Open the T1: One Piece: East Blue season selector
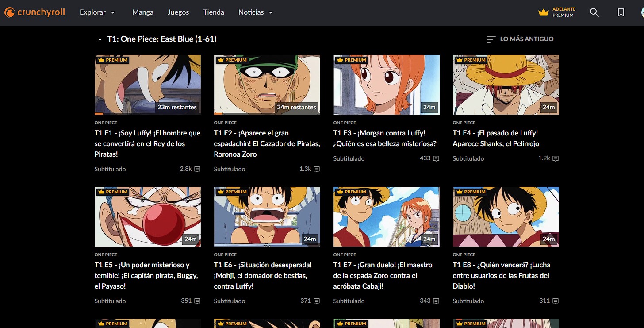Viewport: 644px width, 328px height. click(x=157, y=39)
